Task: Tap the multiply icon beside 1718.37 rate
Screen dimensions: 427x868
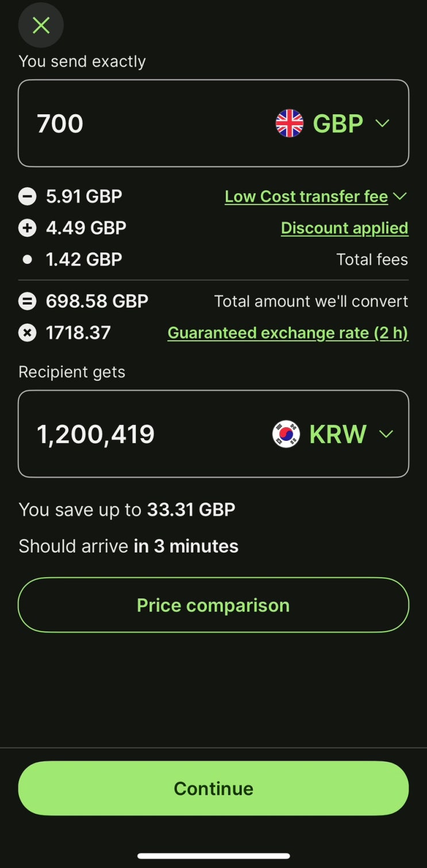Action: [x=27, y=333]
